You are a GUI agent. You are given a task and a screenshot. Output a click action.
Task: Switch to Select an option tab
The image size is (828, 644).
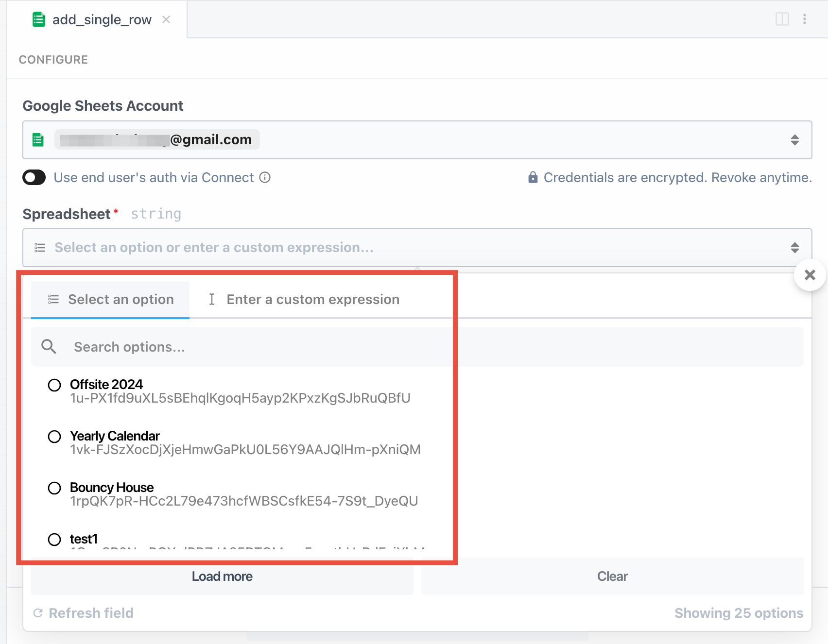110,300
